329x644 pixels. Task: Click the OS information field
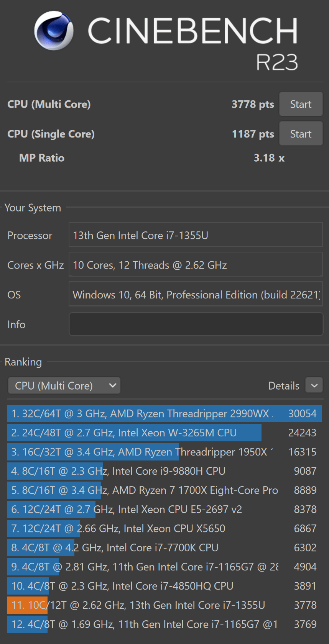click(x=196, y=295)
